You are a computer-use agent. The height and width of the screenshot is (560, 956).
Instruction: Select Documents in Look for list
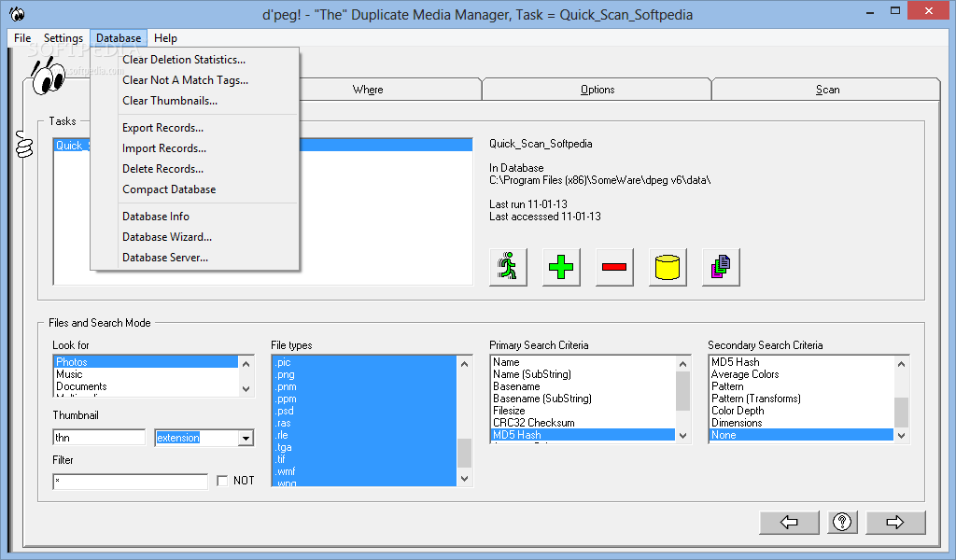(145, 386)
